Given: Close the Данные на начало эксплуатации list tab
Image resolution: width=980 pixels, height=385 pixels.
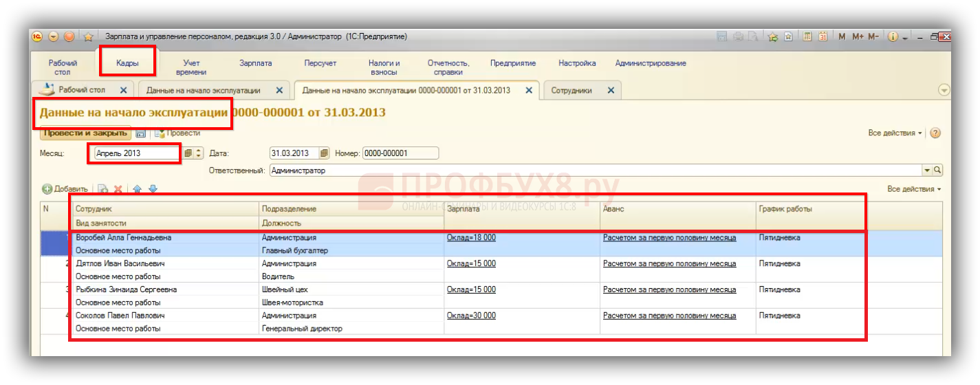Looking at the screenshot, I should point(279,90).
